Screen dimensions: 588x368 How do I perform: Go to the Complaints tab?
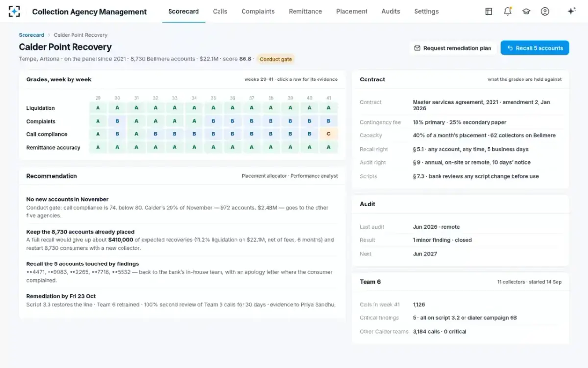(x=258, y=11)
